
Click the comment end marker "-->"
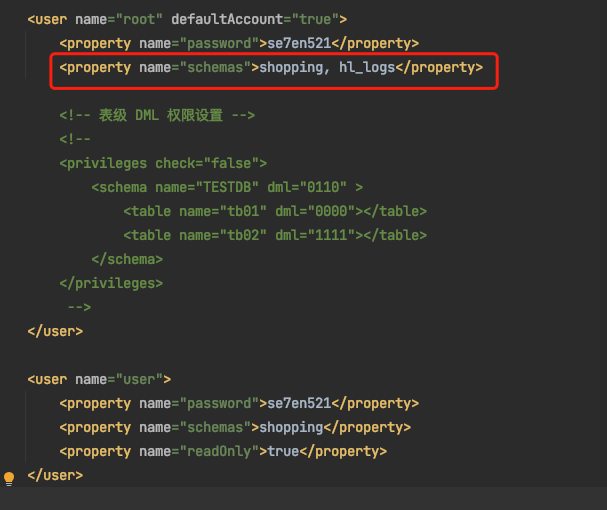79,307
